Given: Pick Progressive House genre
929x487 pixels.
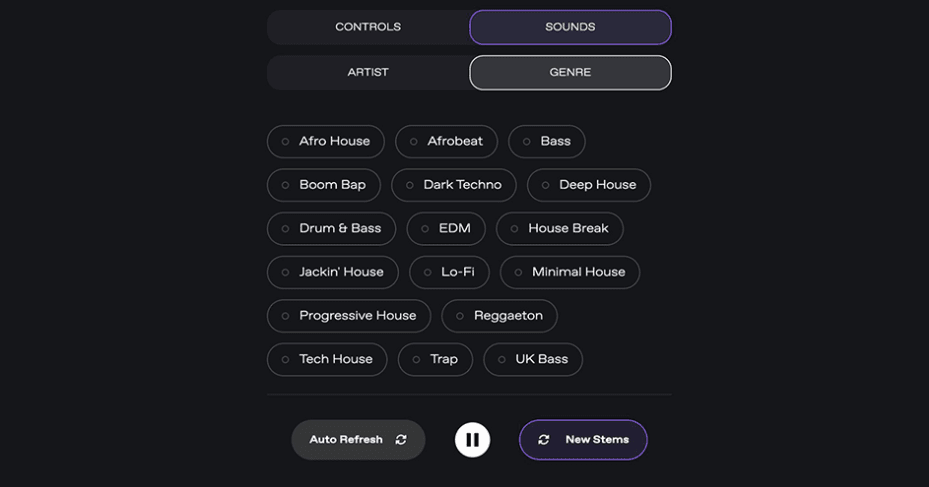Looking at the screenshot, I should pyautogui.click(x=349, y=316).
